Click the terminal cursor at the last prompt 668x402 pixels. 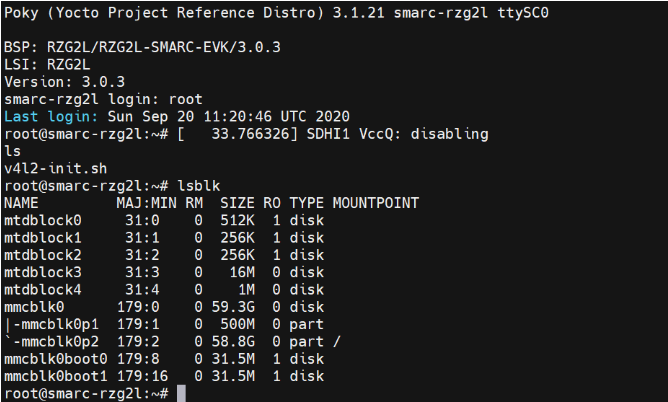pyautogui.click(x=181, y=393)
